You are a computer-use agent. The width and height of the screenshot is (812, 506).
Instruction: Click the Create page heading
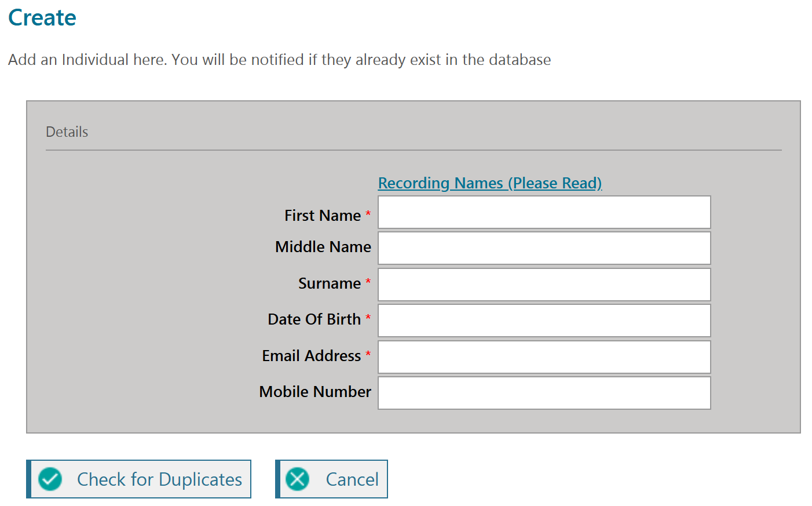[x=42, y=18]
